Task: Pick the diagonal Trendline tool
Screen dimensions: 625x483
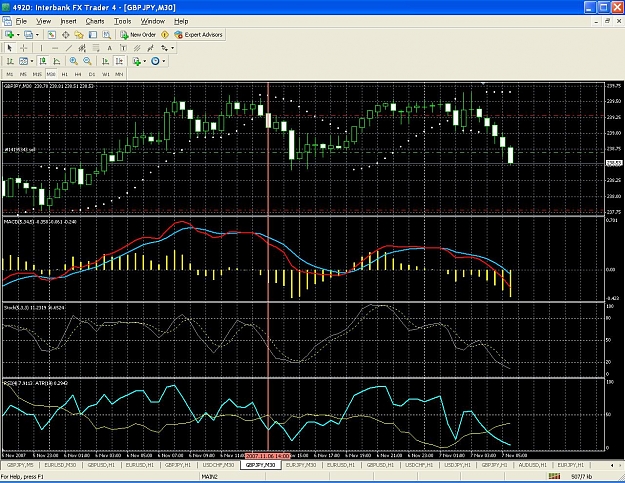Action: (x=69, y=48)
